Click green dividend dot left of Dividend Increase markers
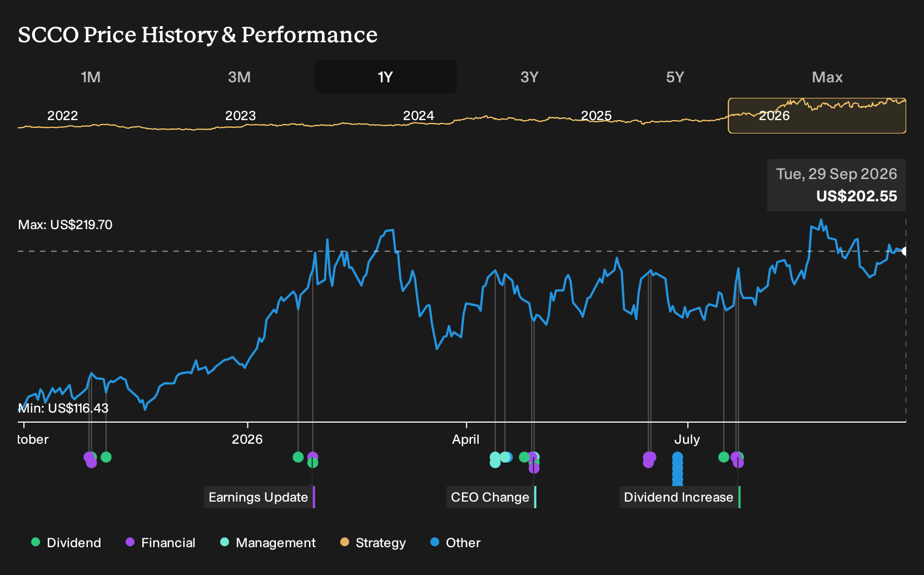Image resolution: width=924 pixels, height=575 pixels. (724, 457)
